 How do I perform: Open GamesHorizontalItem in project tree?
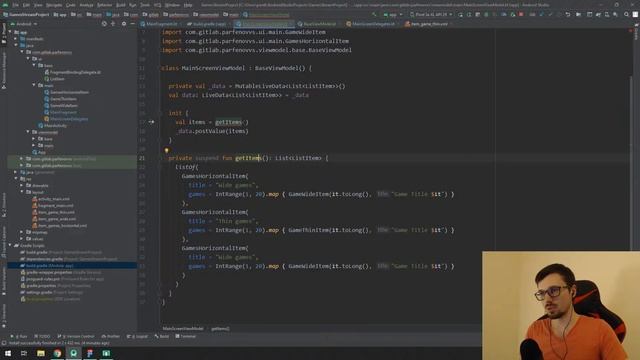pyautogui.click(x=67, y=92)
